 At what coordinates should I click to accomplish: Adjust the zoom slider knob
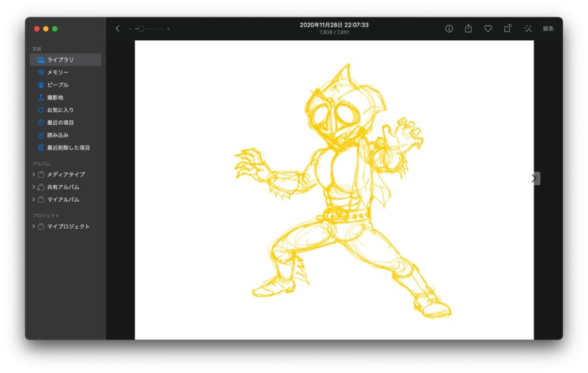coord(141,29)
